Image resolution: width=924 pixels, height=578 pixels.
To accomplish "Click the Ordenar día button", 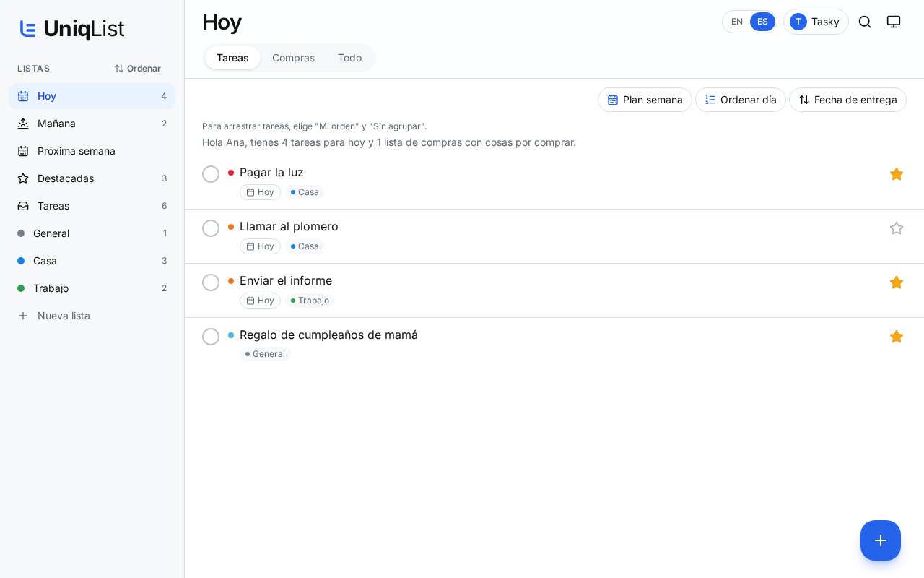I will click(741, 100).
